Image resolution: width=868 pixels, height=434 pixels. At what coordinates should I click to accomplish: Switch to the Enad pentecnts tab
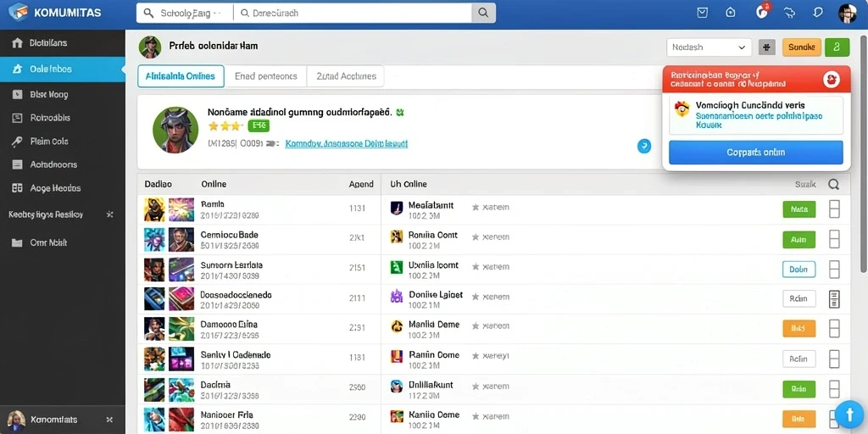tap(265, 76)
